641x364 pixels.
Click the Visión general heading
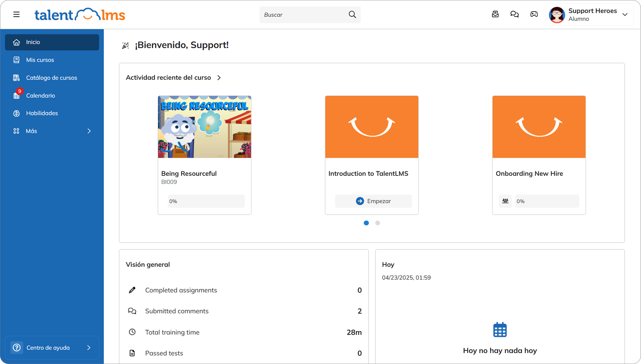tap(148, 264)
